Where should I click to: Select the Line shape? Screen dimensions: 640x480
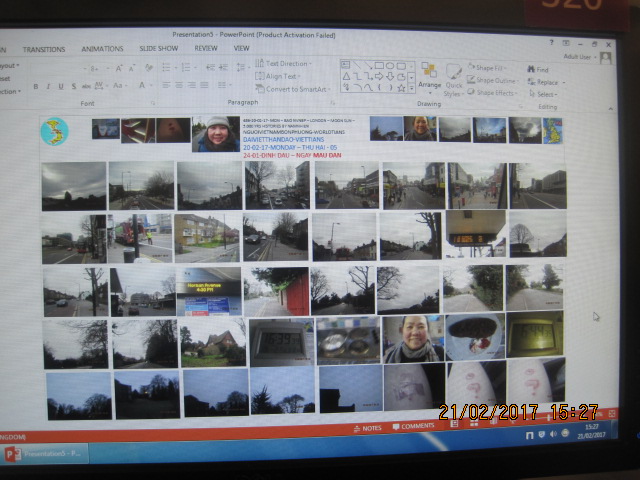point(357,64)
